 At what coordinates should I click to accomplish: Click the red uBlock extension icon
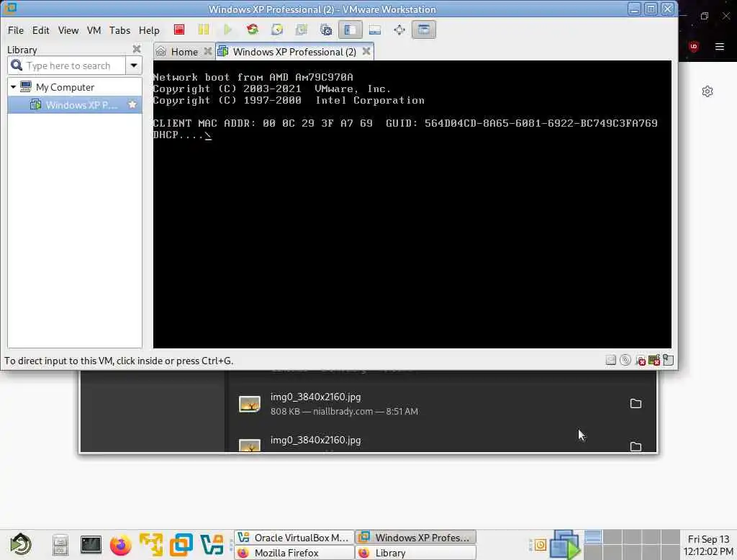pos(693,47)
